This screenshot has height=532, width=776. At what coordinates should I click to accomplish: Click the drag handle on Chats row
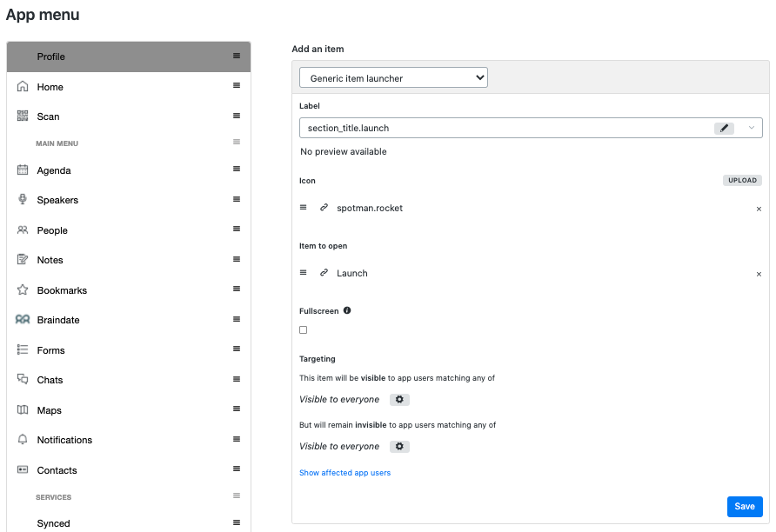237,379
